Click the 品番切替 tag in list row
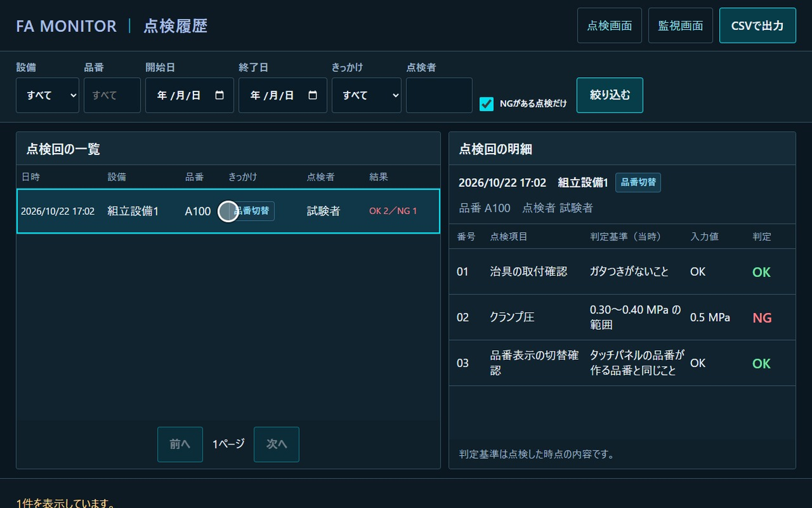The height and width of the screenshot is (508, 812). pyautogui.click(x=252, y=211)
